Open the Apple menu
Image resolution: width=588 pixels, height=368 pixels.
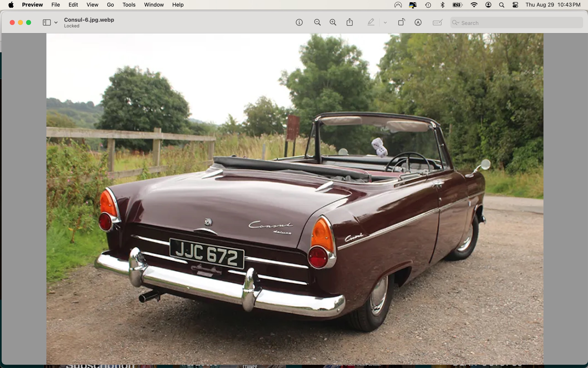tap(11, 5)
